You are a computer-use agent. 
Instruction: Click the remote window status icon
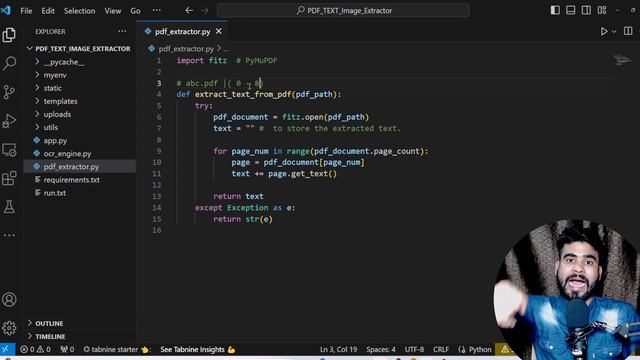point(7,349)
